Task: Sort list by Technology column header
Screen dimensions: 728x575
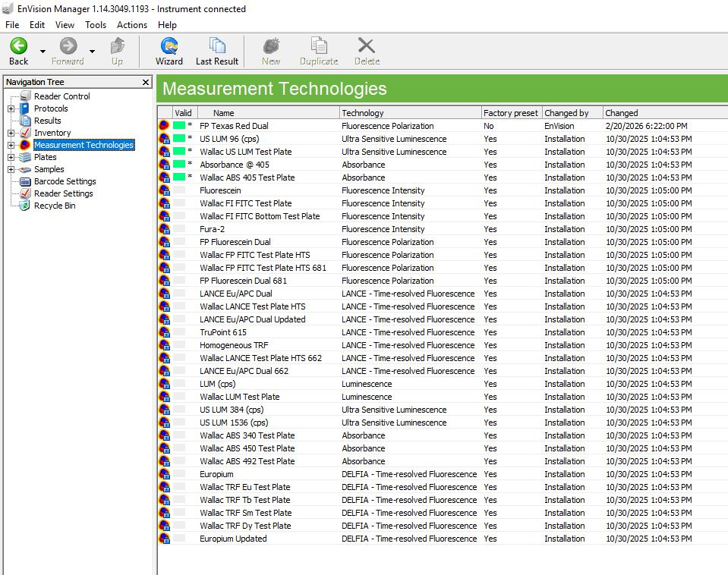Action: (410, 113)
